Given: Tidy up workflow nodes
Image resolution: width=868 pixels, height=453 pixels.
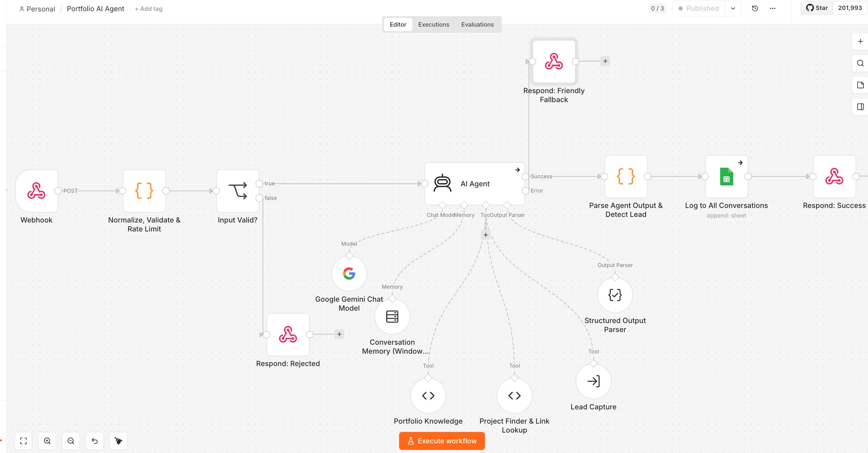Looking at the screenshot, I should pos(119,441).
